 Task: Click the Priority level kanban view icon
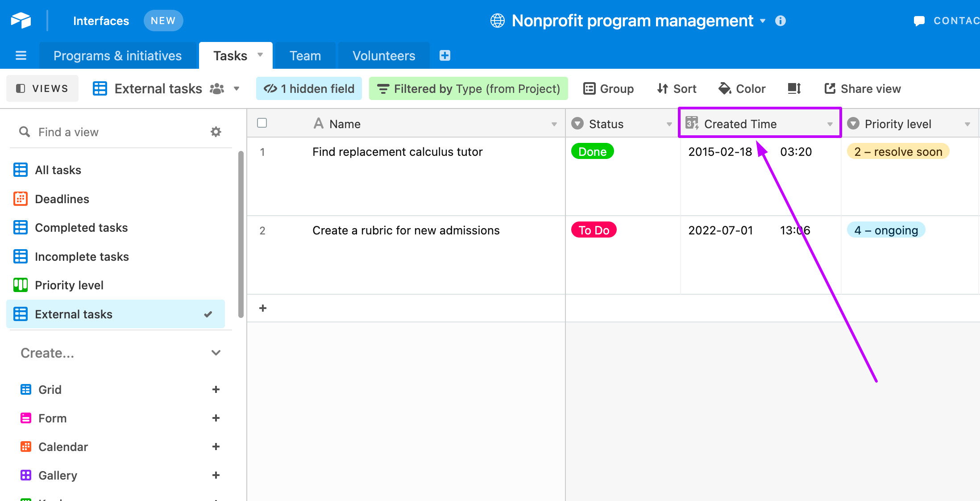21,285
